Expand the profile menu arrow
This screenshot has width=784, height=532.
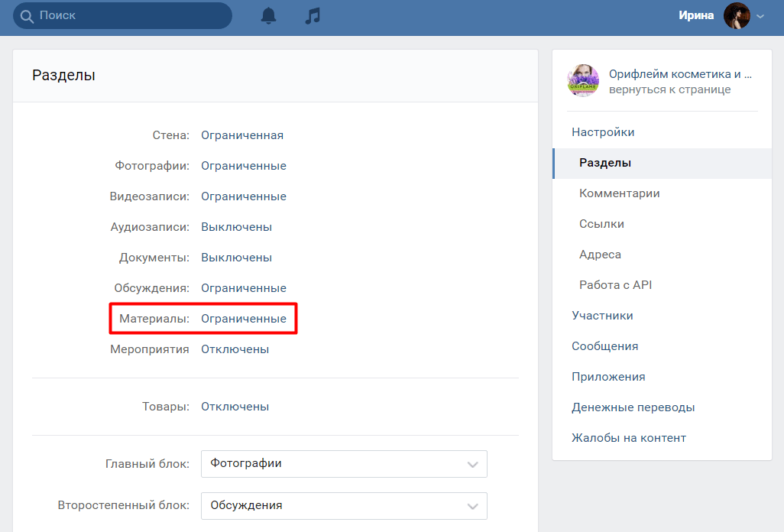pyautogui.click(x=760, y=16)
